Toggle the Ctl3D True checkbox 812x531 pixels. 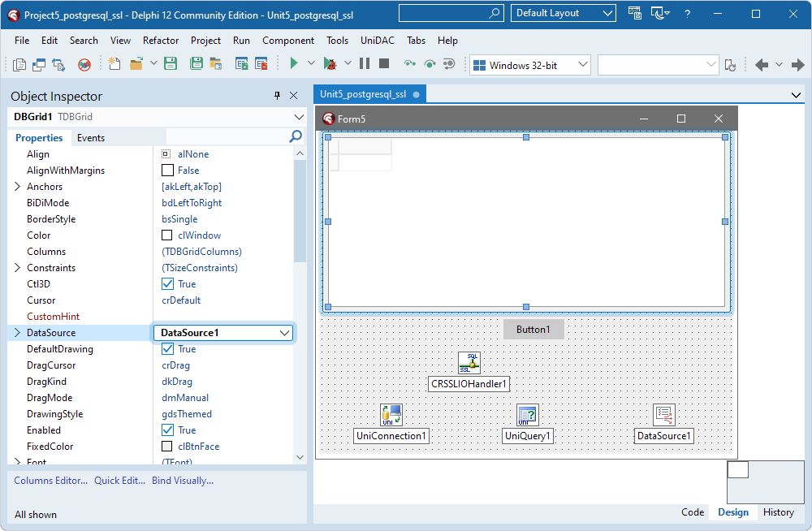click(x=167, y=284)
